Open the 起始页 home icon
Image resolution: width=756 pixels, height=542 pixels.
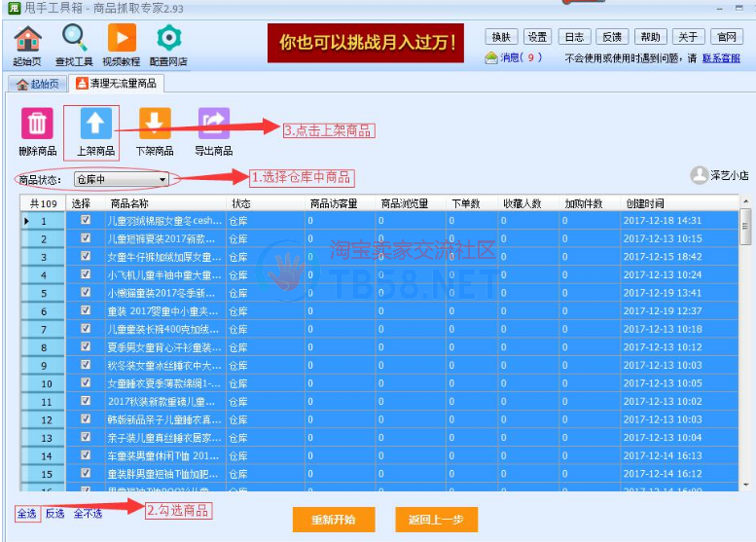point(27,40)
